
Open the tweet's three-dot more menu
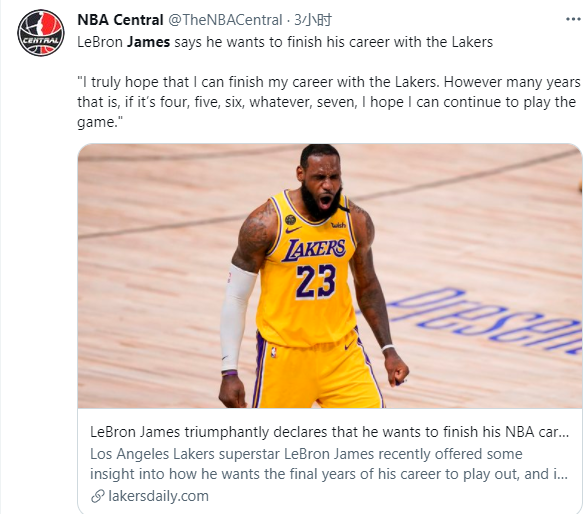(573, 19)
